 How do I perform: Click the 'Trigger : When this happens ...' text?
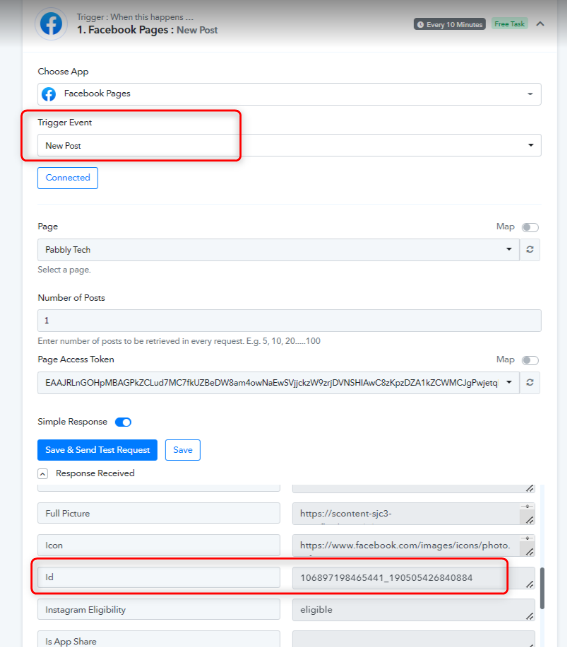point(135,17)
